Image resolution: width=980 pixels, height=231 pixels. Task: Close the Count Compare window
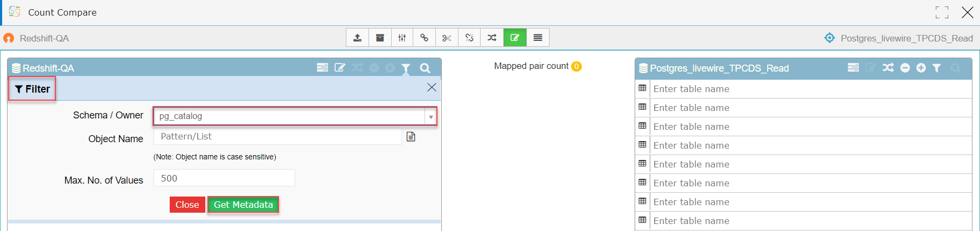click(968, 12)
